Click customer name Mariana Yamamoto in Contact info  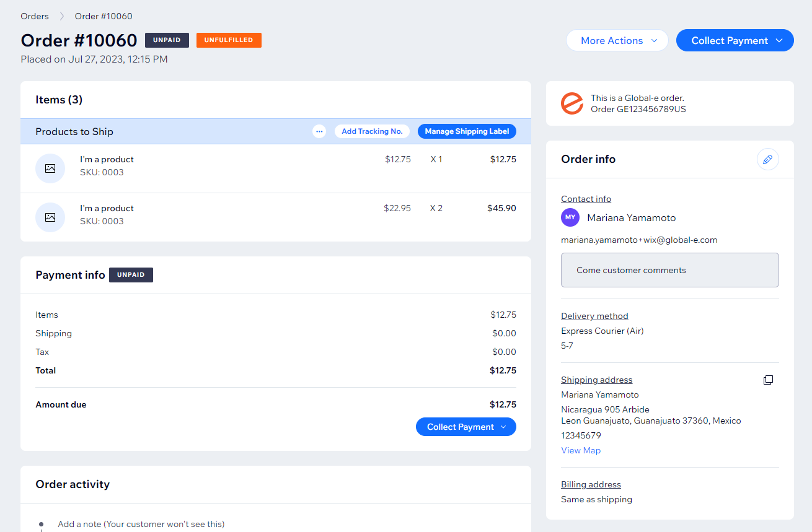[631, 218]
